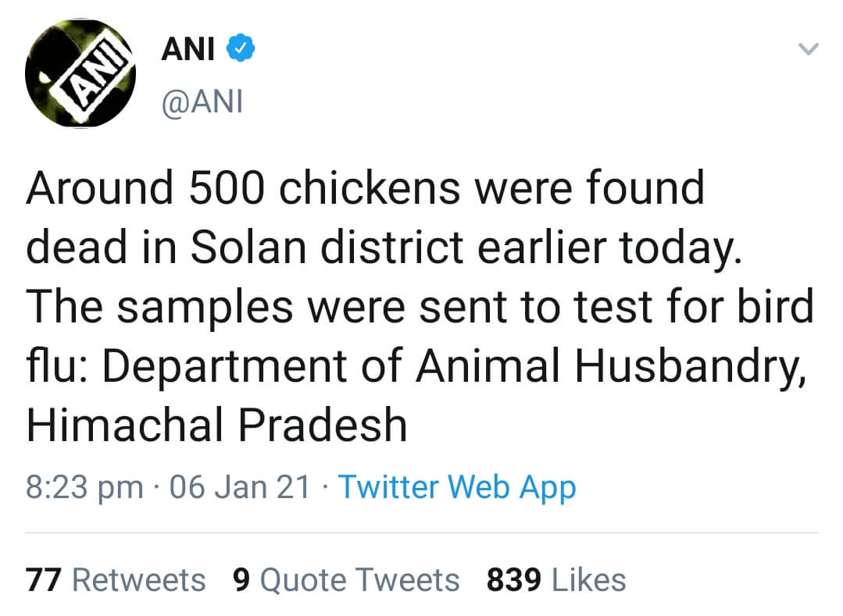The height and width of the screenshot is (616, 843).
Task: Expand the tweet options chevron
Action: (x=809, y=49)
